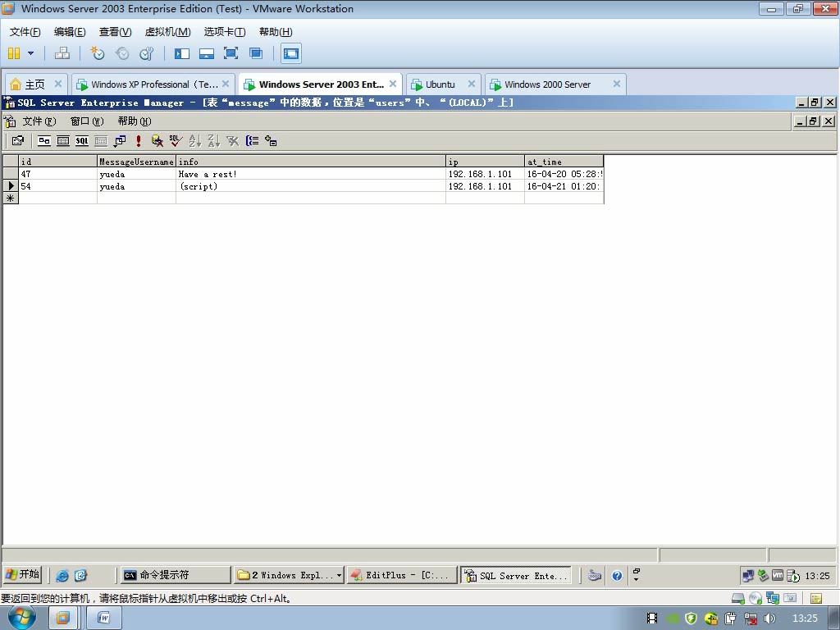Select the info cell containing "Have a rest!"
840x630 pixels.
[x=311, y=174]
